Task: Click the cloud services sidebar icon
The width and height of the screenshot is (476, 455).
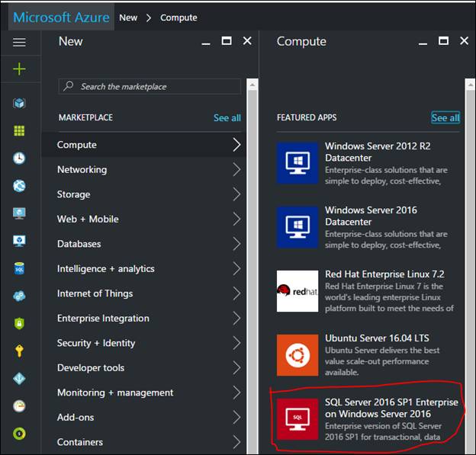Action: (19, 296)
